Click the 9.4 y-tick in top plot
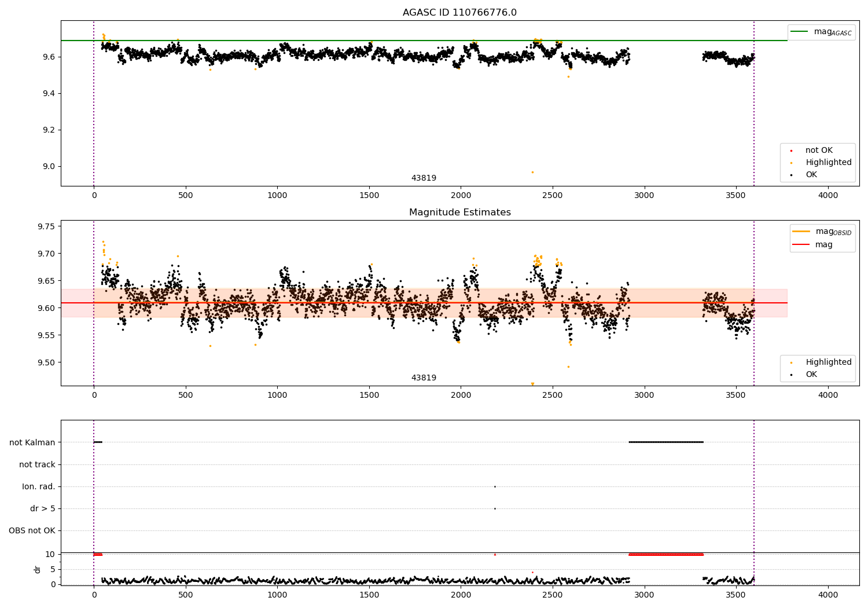 [x=48, y=94]
